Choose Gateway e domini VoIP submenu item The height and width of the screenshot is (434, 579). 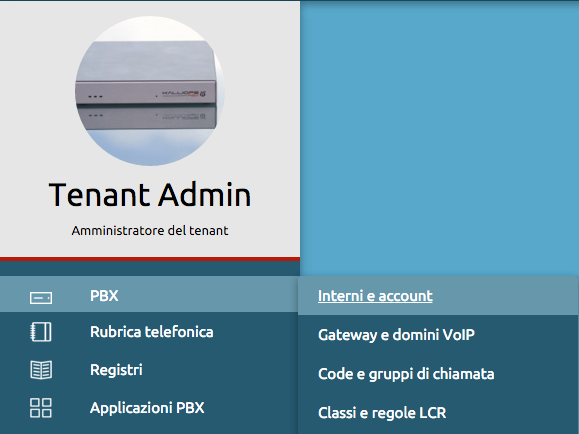(396, 335)
